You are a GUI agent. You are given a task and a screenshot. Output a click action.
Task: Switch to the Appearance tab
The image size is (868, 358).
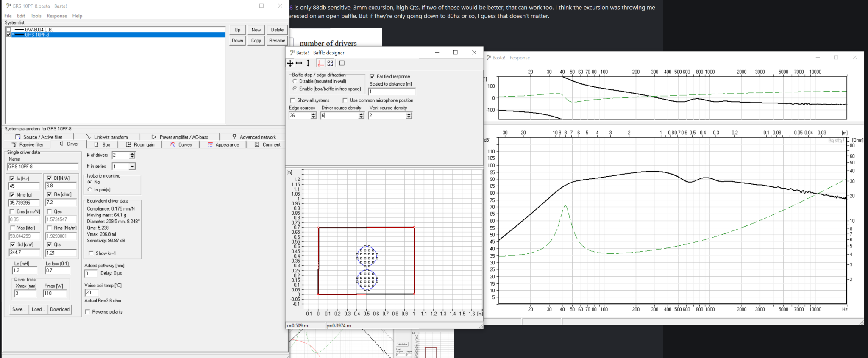[x=223, y=144]
